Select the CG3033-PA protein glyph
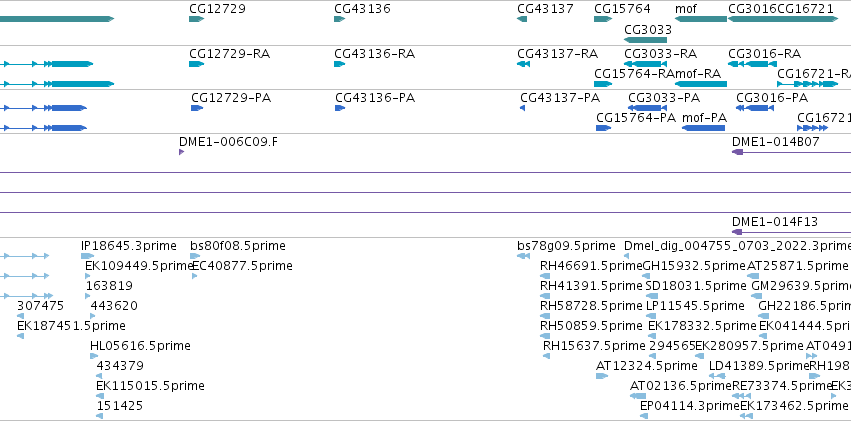 click(647, 108)
